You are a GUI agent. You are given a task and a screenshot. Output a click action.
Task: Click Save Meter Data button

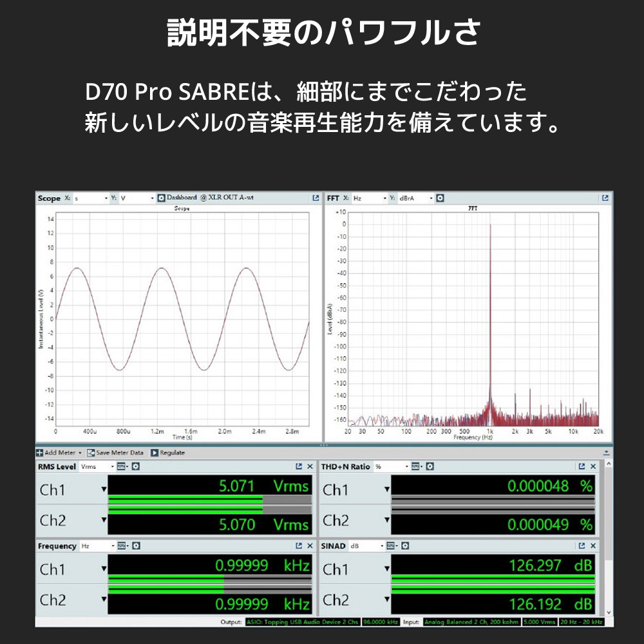[x=115, y=453]
